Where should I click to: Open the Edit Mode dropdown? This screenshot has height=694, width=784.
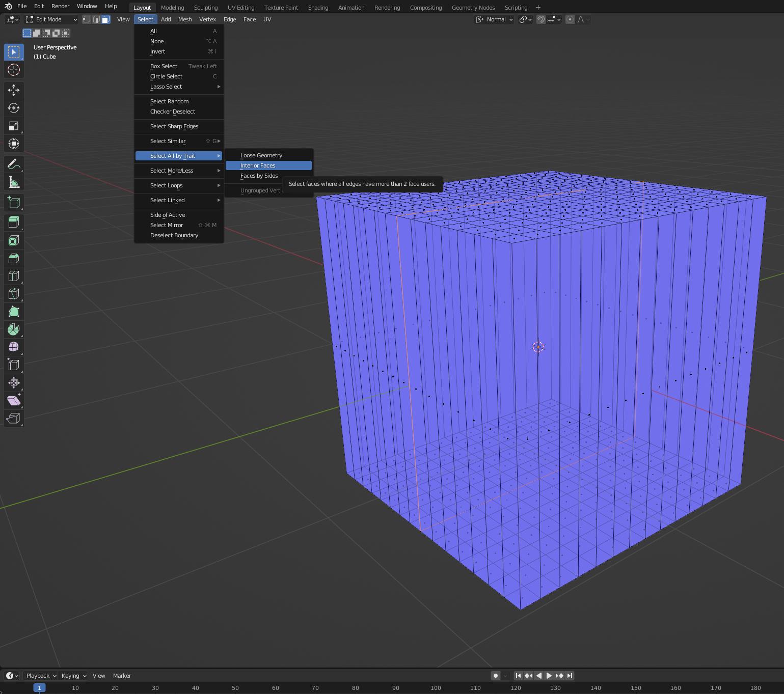coord(51,19)
